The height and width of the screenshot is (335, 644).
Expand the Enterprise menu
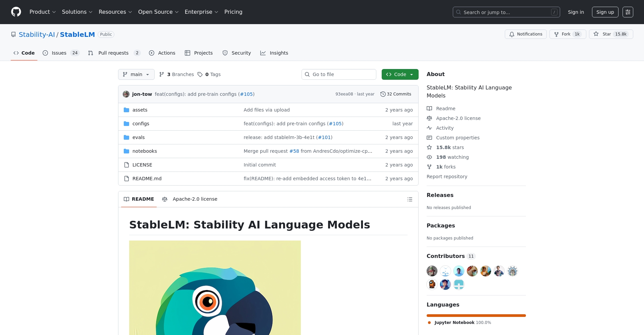tap(202, 12)
